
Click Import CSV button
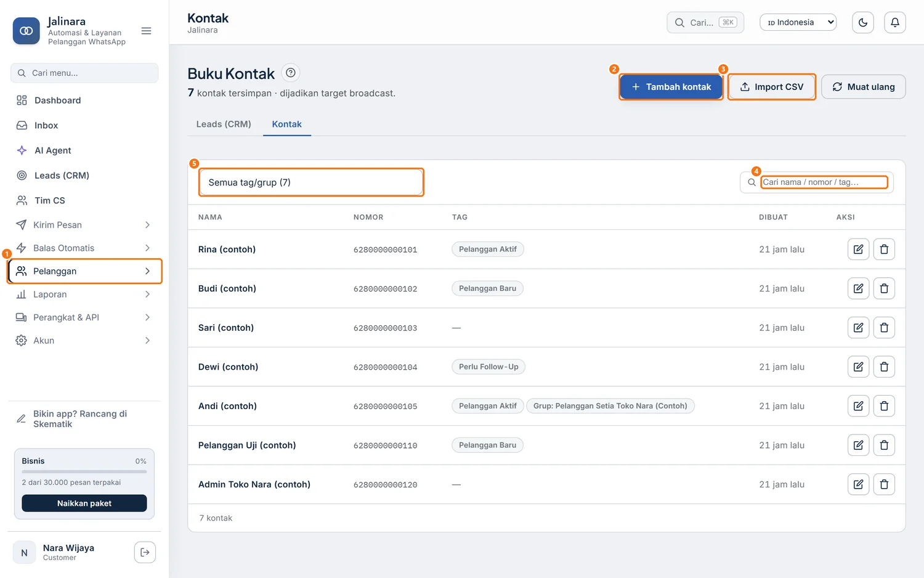click(x=772, y=87)
